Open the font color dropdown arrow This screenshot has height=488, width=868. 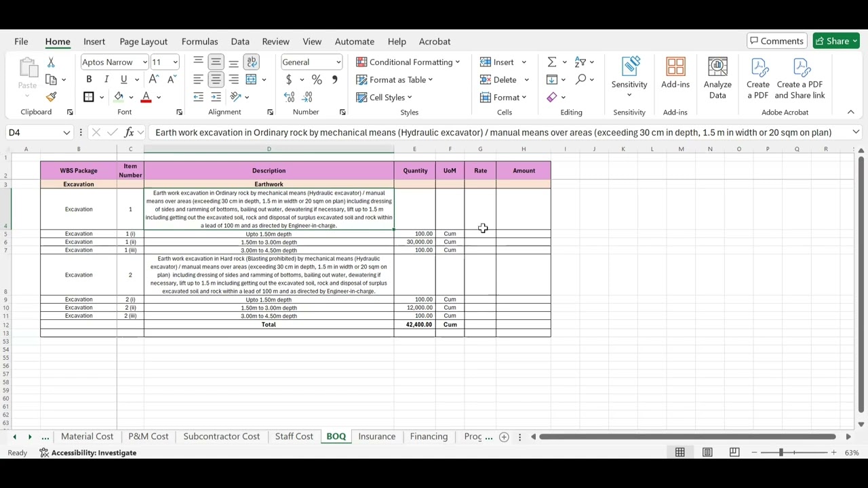tap(159, 97)
